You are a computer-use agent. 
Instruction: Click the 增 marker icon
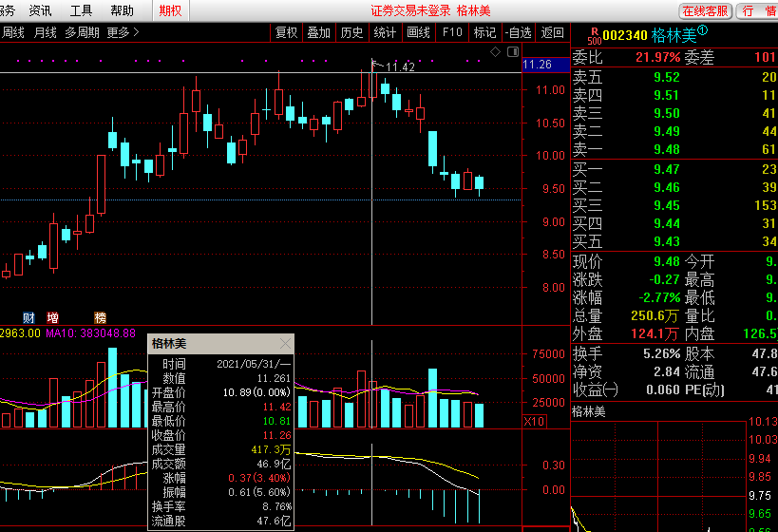point(52,317)
